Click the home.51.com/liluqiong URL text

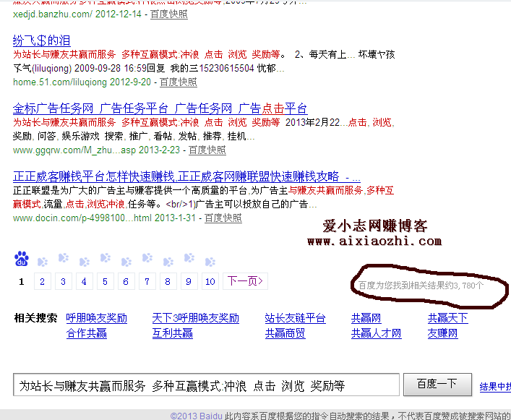[x=60, y=82]
